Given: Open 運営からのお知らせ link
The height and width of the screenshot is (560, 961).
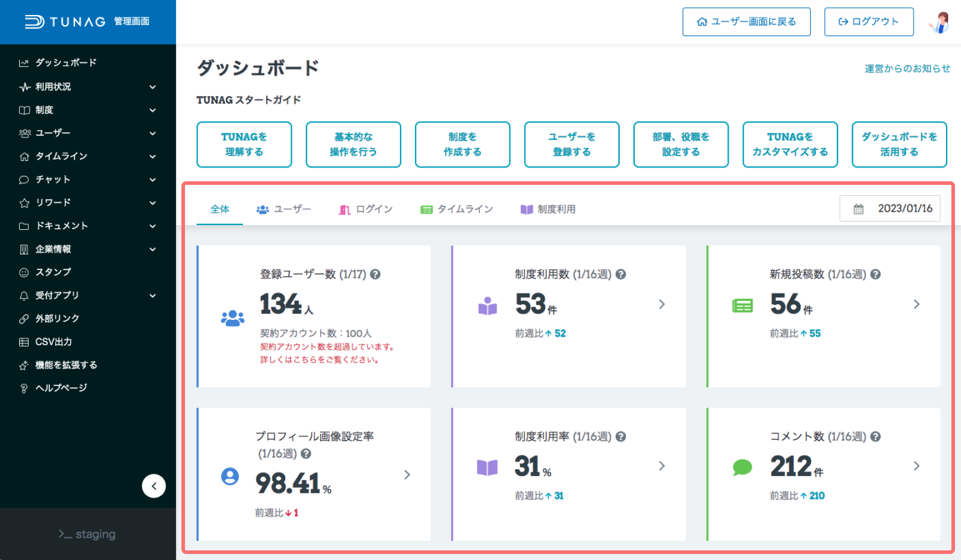Looking at the screenshot, I should (x=907, y=68).
